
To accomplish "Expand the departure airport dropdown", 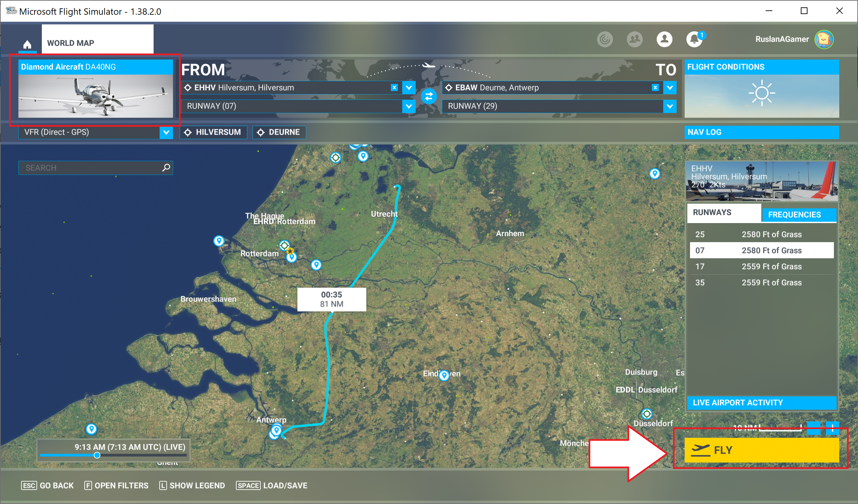I will (x=409, y=88).
